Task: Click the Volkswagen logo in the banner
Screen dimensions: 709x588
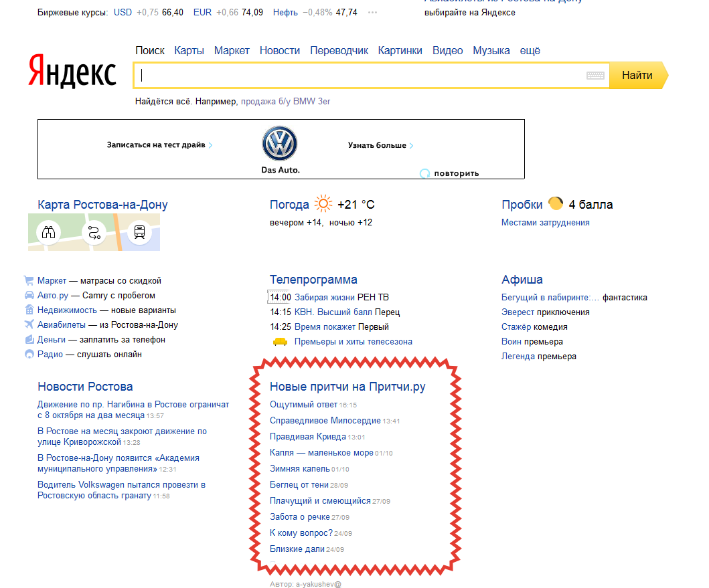Action: [280, 143]
